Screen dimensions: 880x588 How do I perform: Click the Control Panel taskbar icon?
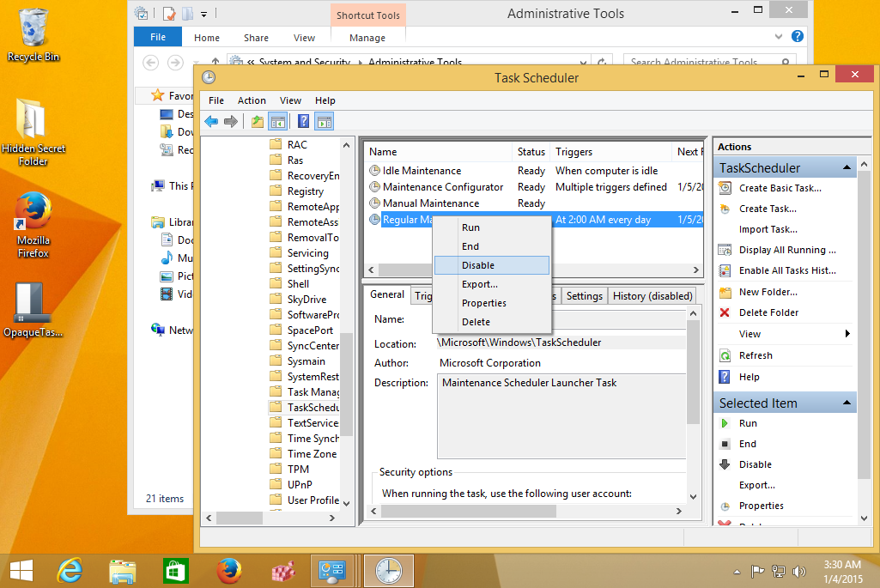tap(332, 571)
